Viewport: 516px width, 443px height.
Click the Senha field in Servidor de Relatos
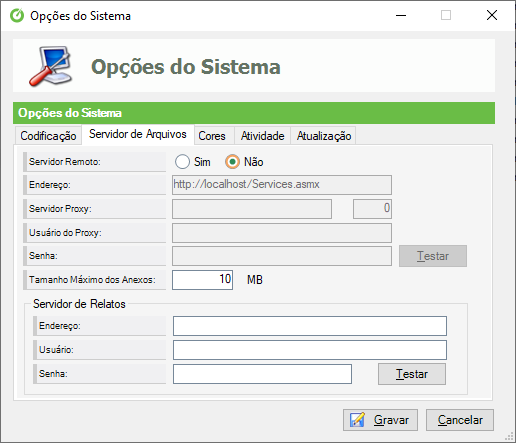coord(262,374)
